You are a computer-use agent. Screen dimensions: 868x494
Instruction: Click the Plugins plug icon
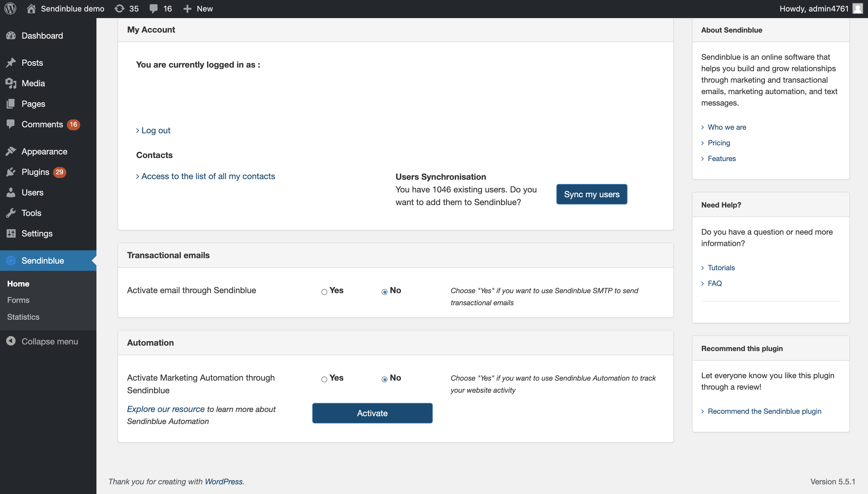point(11,172)
